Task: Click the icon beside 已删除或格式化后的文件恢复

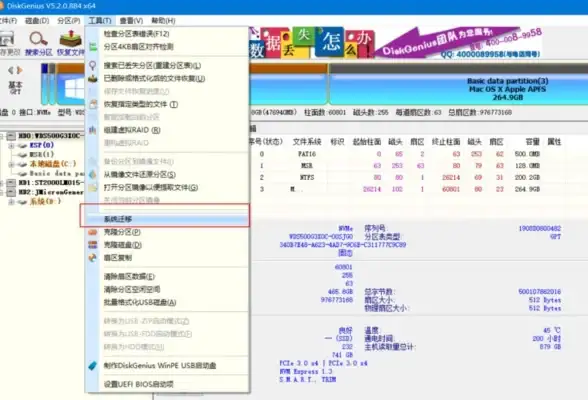Action: pos(93,79)
